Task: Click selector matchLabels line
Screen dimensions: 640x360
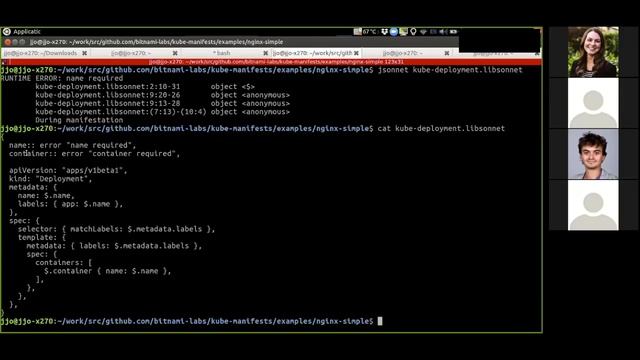Action: (x=116, y=229)
